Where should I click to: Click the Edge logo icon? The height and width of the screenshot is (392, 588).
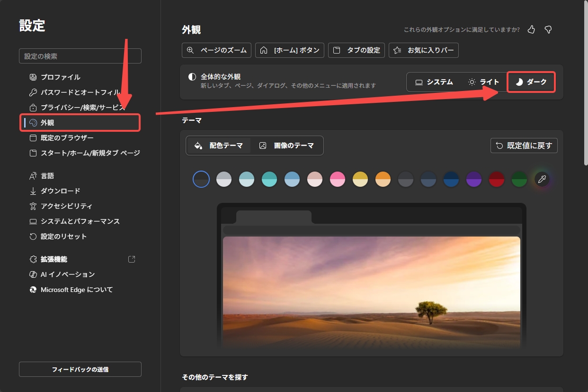point(33,290)
